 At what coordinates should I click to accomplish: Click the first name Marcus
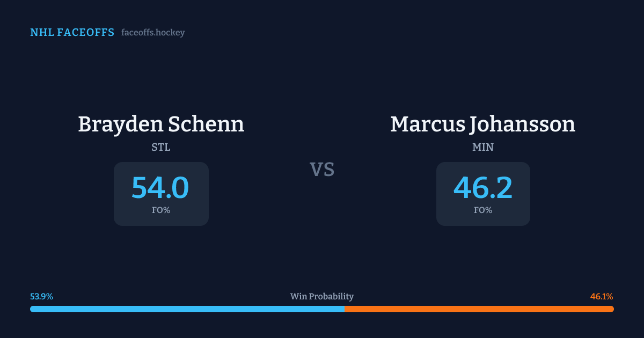426,124
